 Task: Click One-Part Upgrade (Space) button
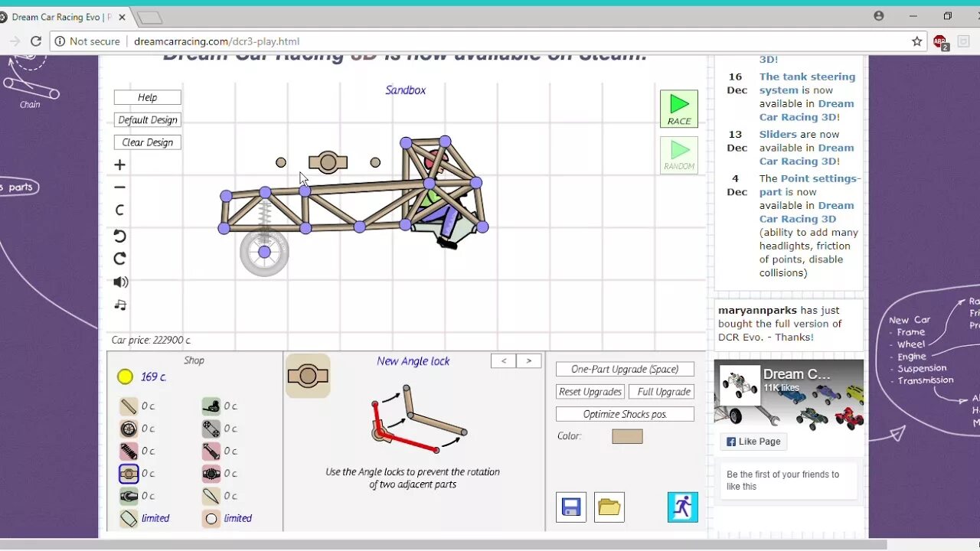(x=625, y=369)
